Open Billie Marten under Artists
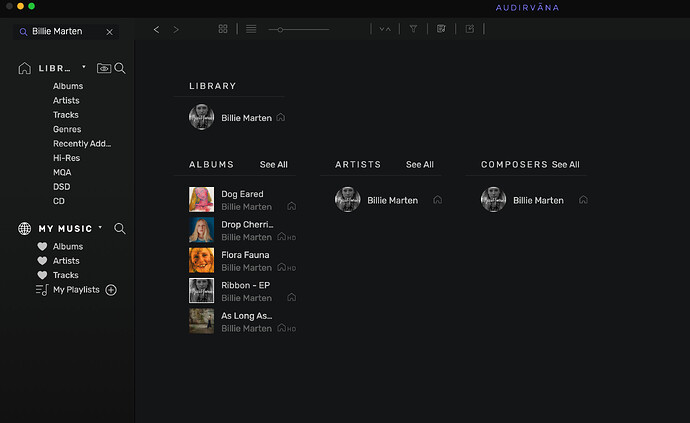690x423 pixels. pos(393,201)
